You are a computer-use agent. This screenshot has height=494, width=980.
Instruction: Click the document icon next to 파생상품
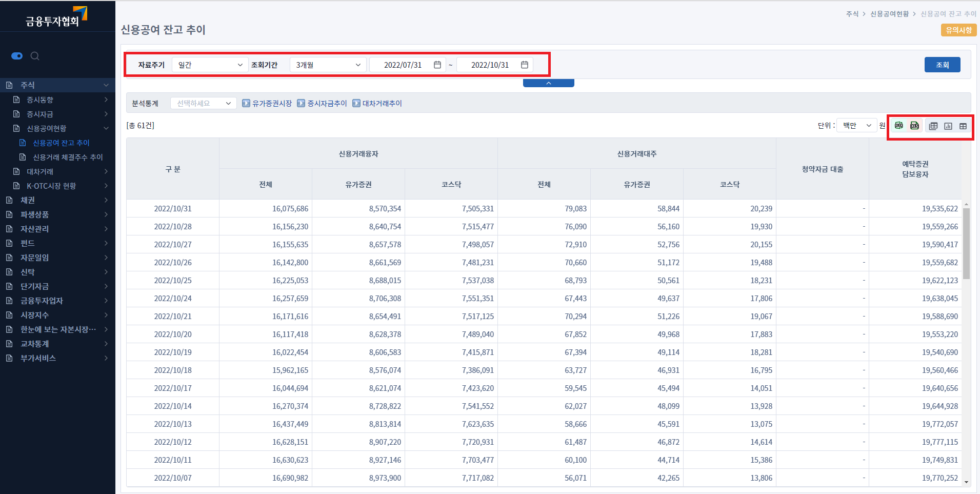point(9,214)
